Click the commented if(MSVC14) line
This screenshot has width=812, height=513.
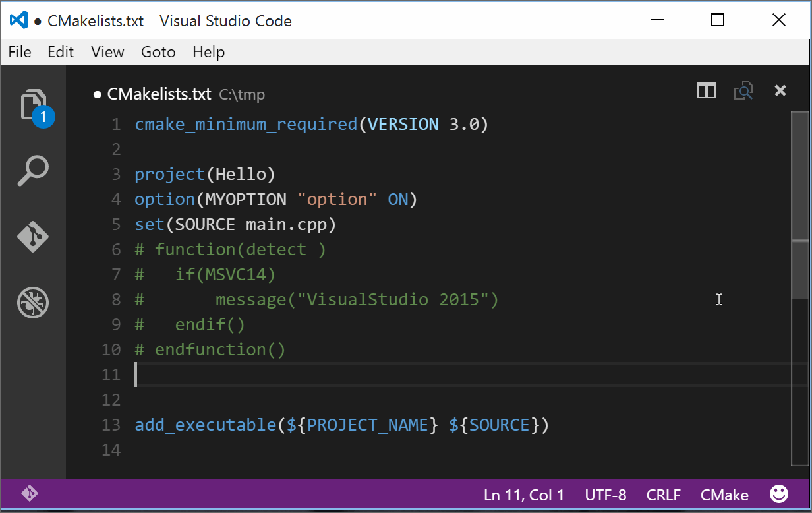point(205,274)
